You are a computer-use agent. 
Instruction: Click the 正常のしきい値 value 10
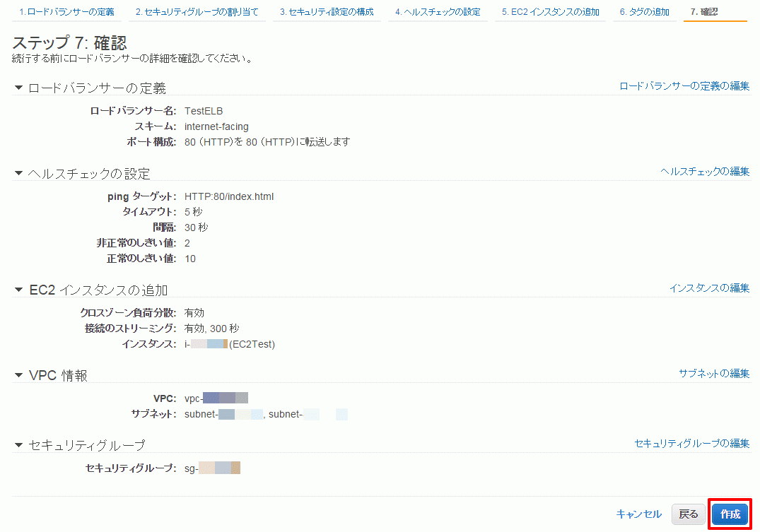point(190,259)
